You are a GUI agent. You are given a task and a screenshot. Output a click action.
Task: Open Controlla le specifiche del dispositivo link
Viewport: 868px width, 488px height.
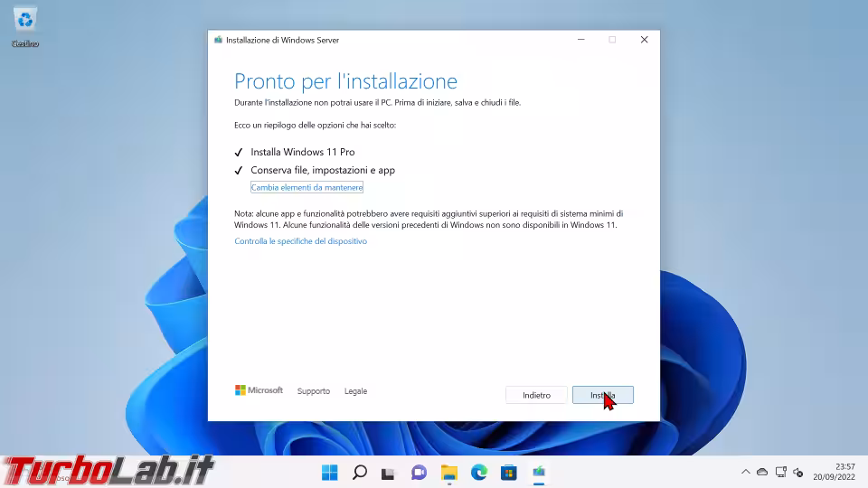[x=300, y=241]
